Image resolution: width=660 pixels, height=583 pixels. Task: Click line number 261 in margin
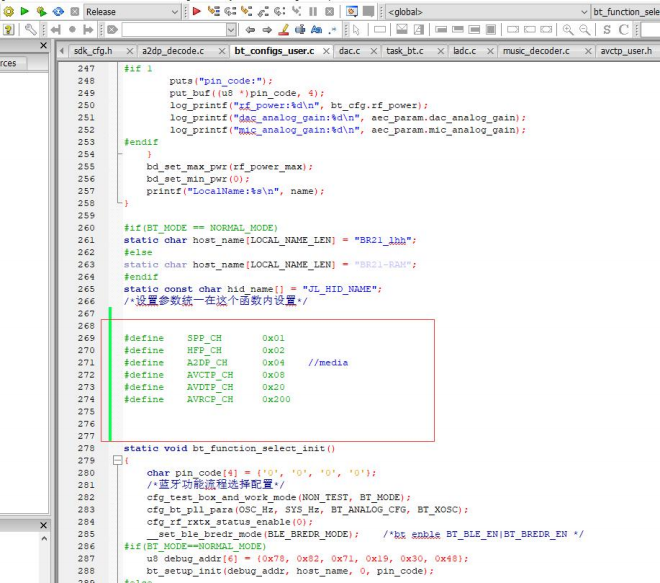[86, 240]
